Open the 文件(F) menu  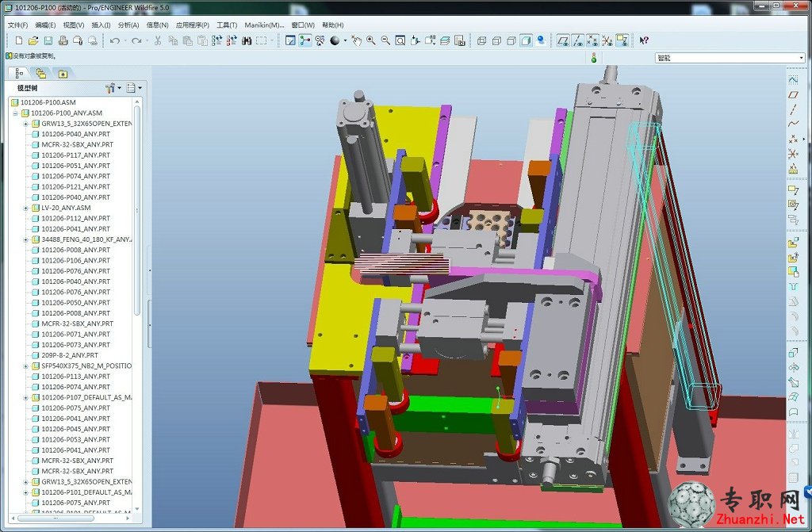pos(18,25)
